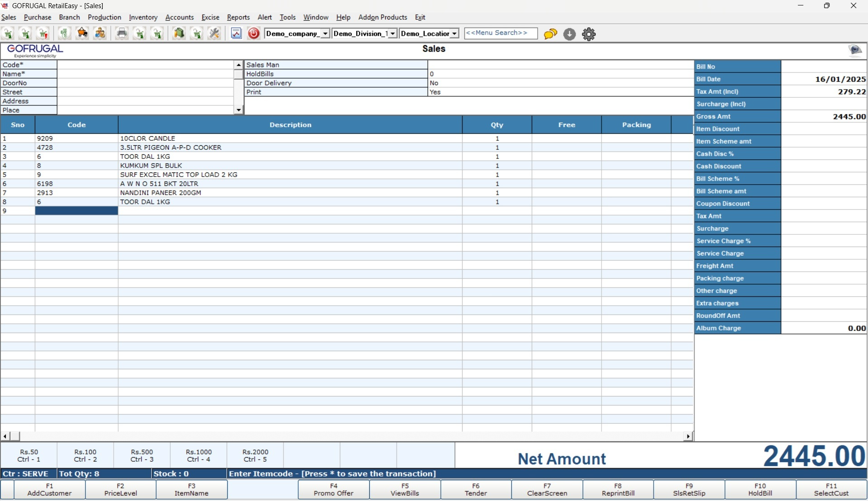Click the Menu Search input field

[x=501, y=33]
